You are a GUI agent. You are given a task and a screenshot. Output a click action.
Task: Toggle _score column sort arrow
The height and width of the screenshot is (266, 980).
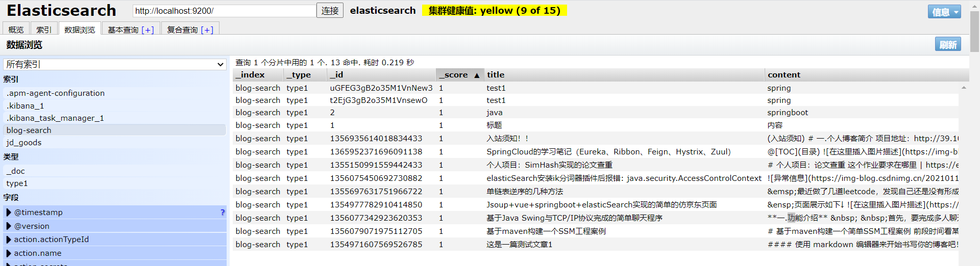point(477,75)
